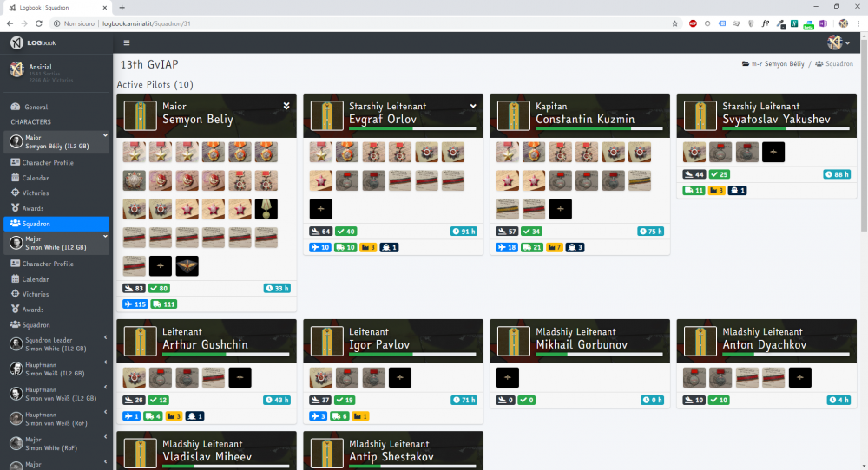Screen dimensions: 868x470
Task: Bookmark this page with the star icon
Action: (x=674, y=23)
